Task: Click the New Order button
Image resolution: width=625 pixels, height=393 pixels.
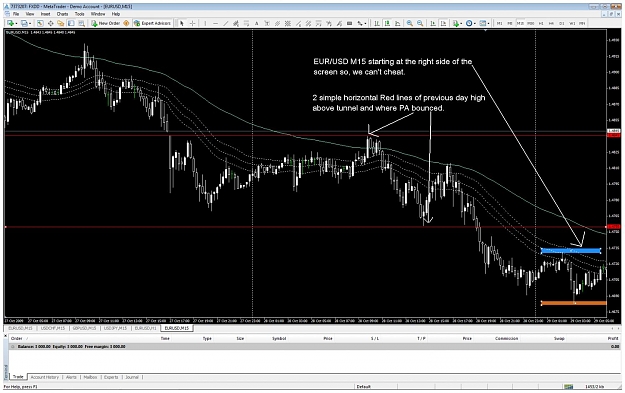Action: 105,23
